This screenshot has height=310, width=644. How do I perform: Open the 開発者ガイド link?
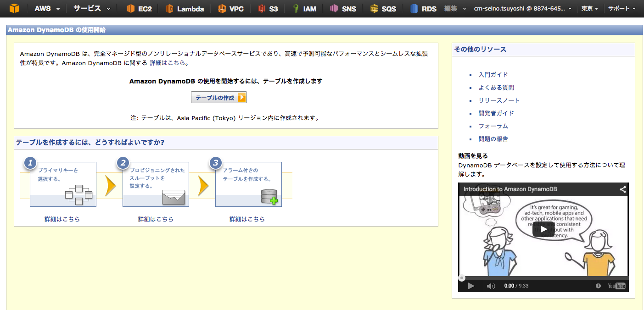pos(496,113)
